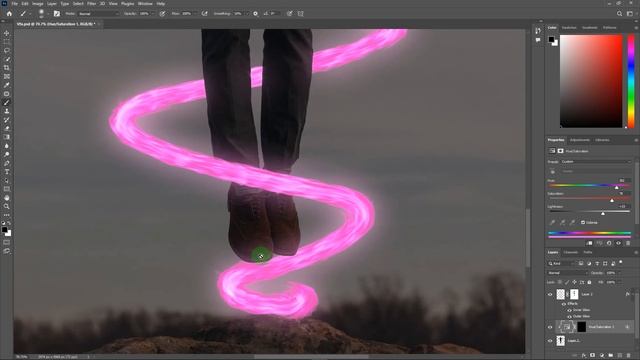Select the Lasso tool
Viewport: 640px width, 360px height.
pyautogui.click(x=7, y=50)
